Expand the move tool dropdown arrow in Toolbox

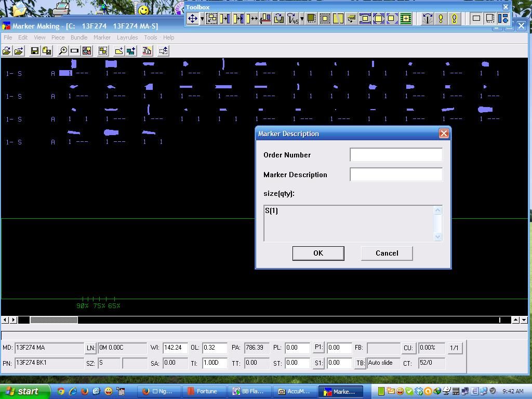[202, 18]
